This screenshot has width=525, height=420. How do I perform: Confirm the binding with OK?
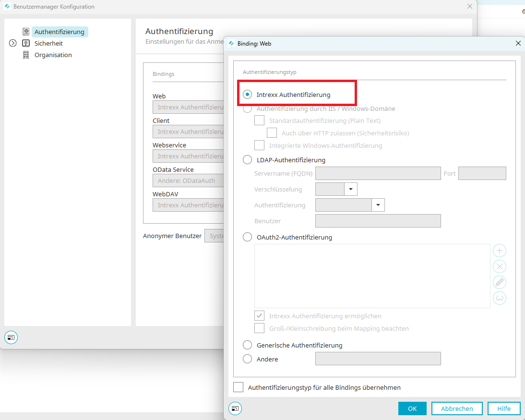[x=412, y=408]
